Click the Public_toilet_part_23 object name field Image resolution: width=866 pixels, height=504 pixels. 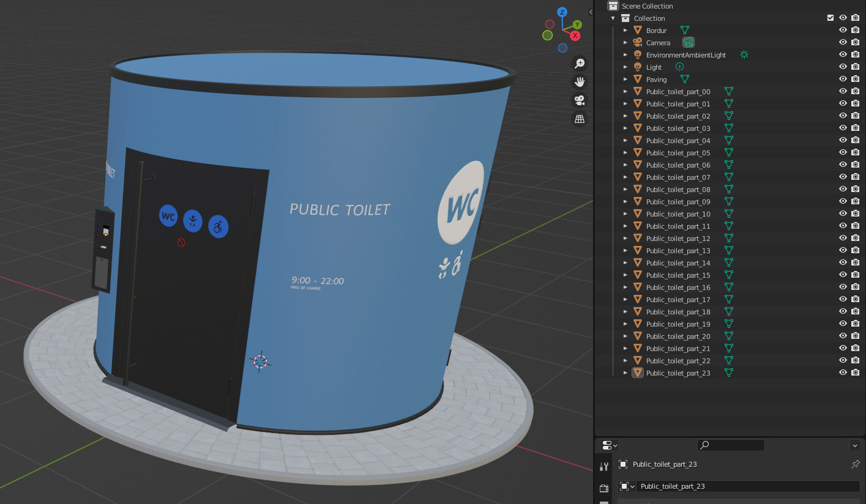click(x=748, y=486)
